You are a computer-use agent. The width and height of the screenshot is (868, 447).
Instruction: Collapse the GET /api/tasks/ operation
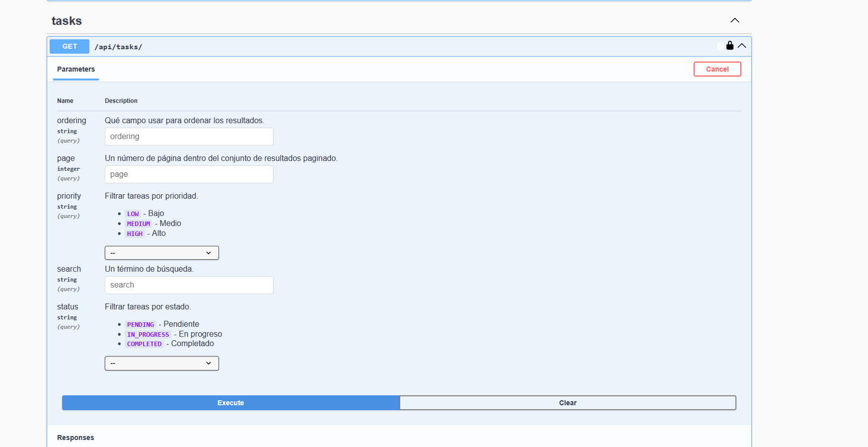pyautogui.click(x=742, y=46)
